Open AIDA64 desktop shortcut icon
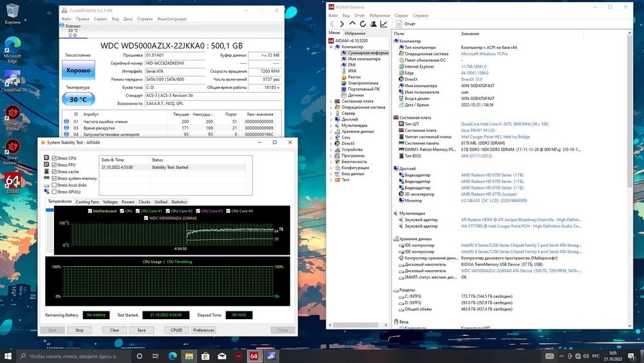The height and width of the screenshot is (363, 644). pyautogui.click(x=12, y=183)
